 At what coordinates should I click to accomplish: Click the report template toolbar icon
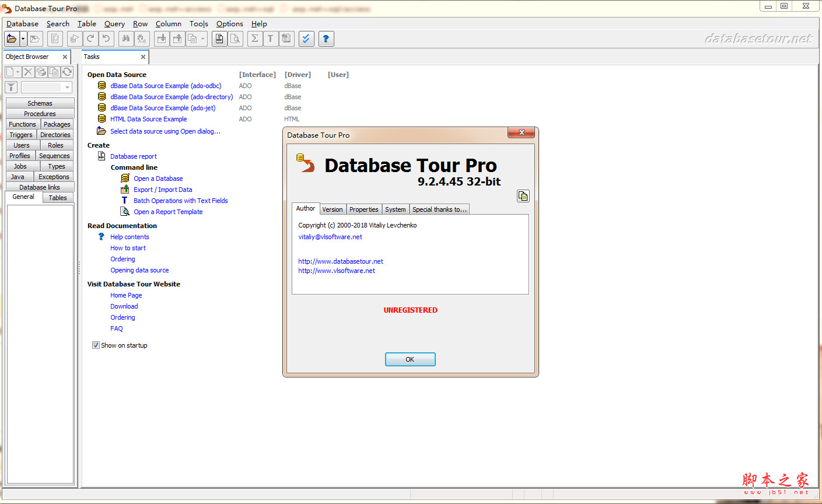pos(286,39)
